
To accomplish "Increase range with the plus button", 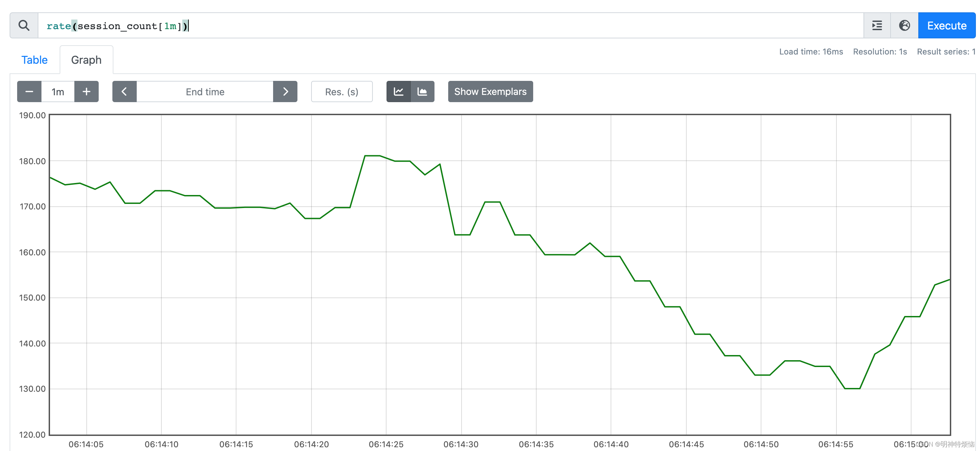I will pos(86,92).
